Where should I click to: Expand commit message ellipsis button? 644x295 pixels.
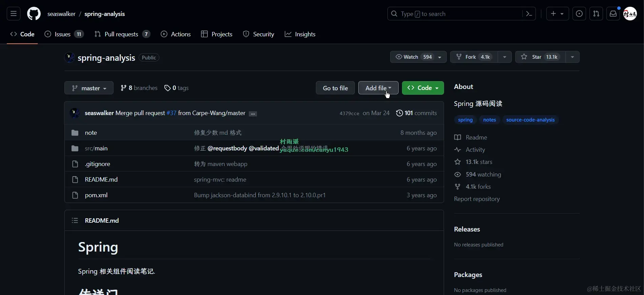(x=253, y=114)
